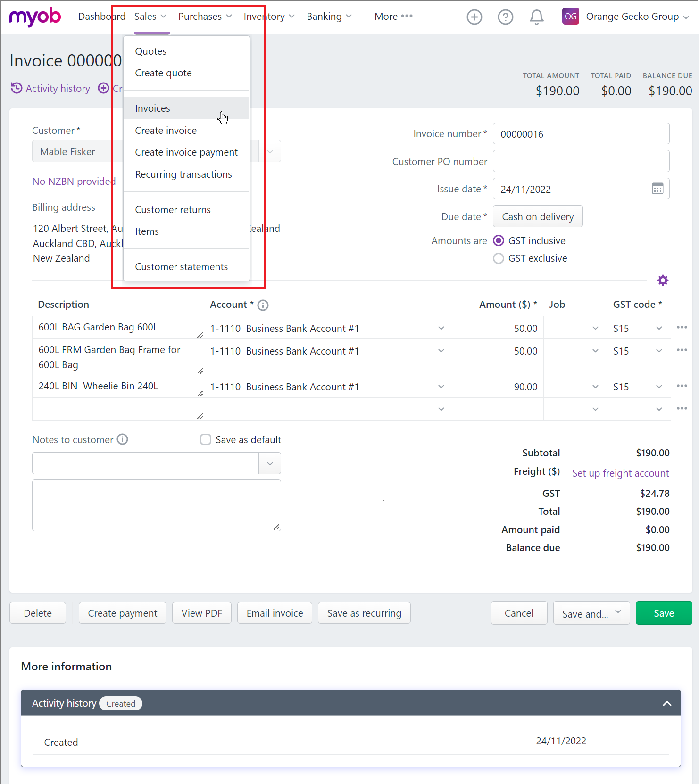Image resolution: width=699 pixels, height=784 pixels.
Task: Click Email invoice button
Action: [x=275, y=613]
